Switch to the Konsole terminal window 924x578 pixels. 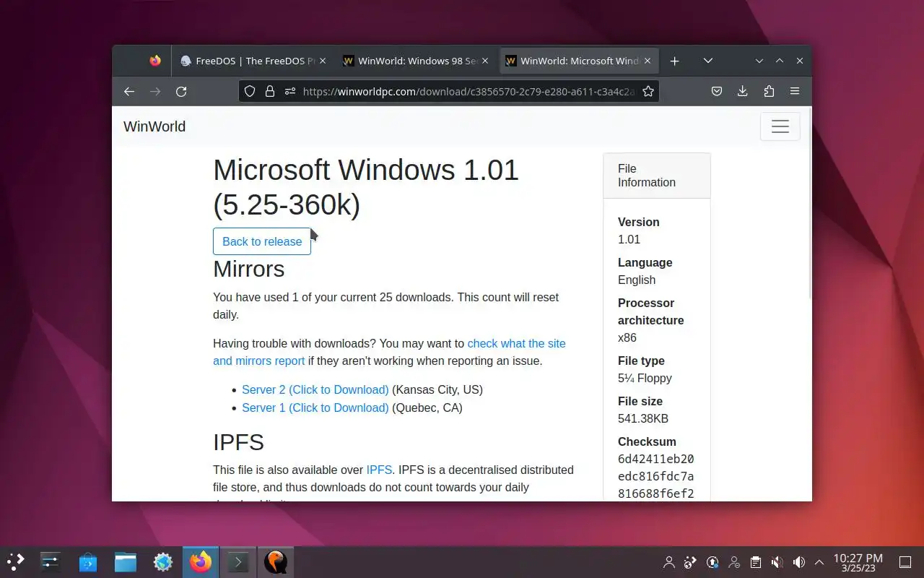point(238,561)
